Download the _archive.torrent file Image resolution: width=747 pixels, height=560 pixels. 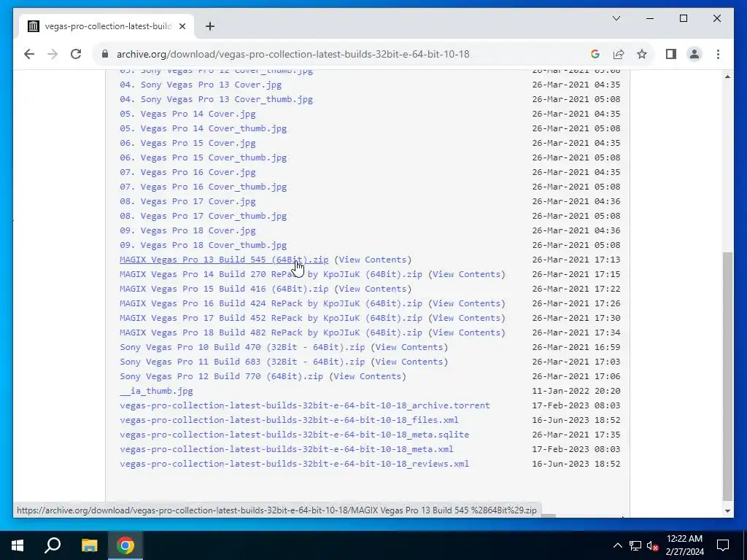304,405
